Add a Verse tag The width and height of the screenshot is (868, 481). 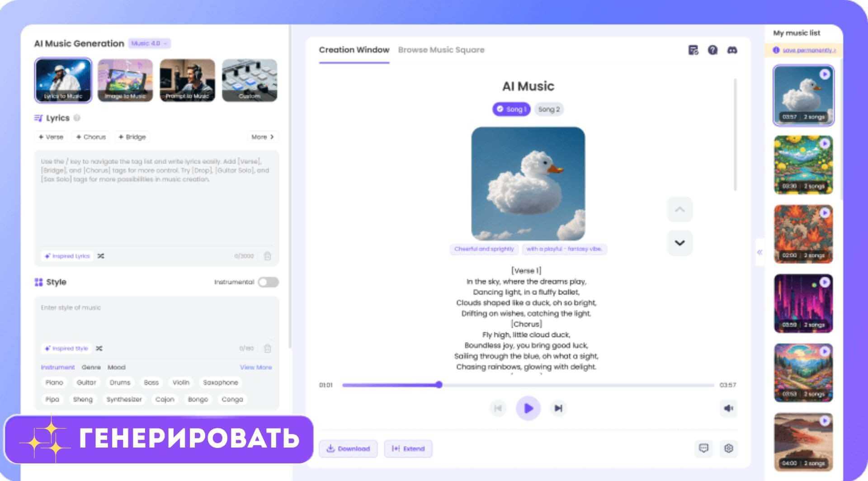[51, 137]
